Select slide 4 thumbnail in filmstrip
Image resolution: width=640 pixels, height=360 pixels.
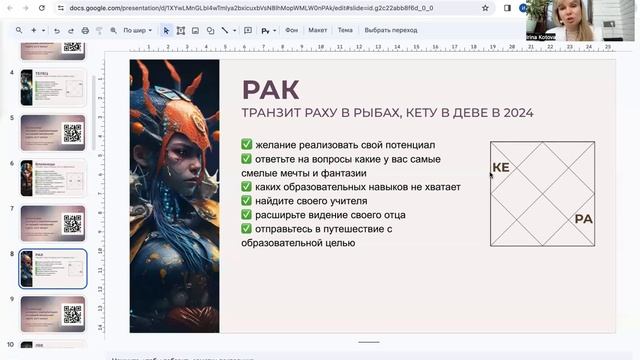click(x=53, y=87)
